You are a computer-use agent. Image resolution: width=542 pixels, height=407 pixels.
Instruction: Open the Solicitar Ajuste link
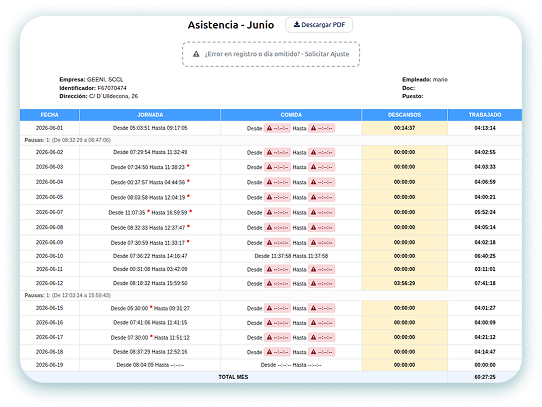[327, 54]
